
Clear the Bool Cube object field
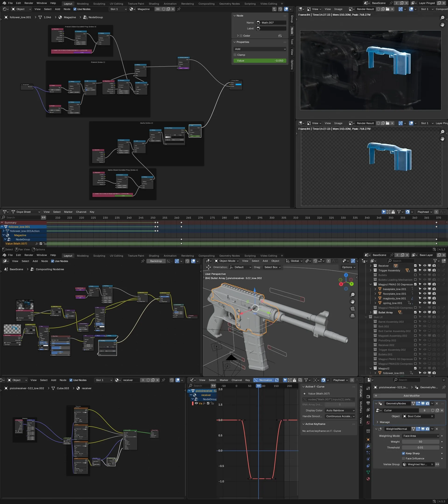pyautogui.click(x=432, y=416)
